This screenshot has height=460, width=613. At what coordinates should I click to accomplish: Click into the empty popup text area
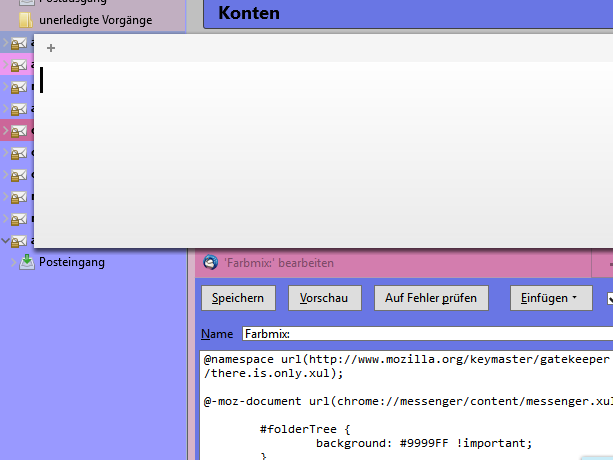pos(324,154)
